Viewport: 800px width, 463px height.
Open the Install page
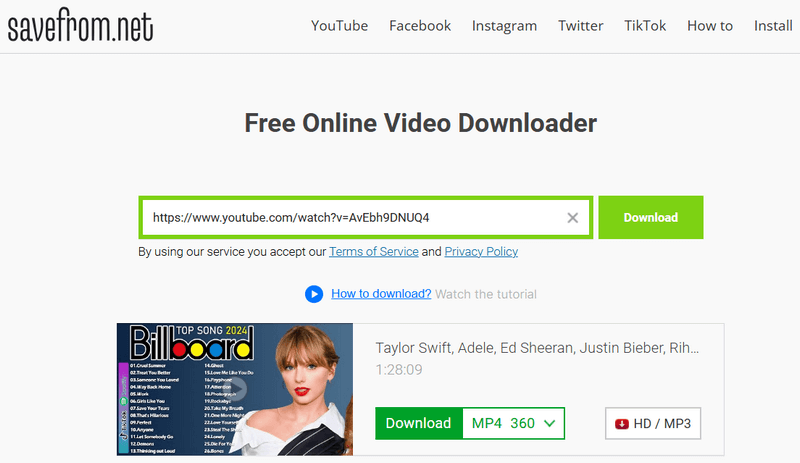pyautogui.click(x=773, y=26)
